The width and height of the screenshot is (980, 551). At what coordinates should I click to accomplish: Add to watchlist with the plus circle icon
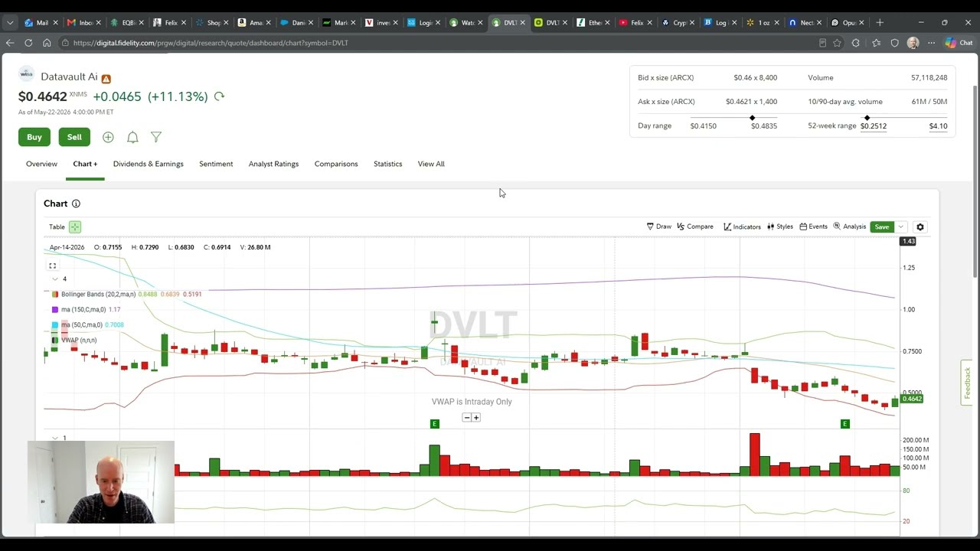tap(108, 137)
